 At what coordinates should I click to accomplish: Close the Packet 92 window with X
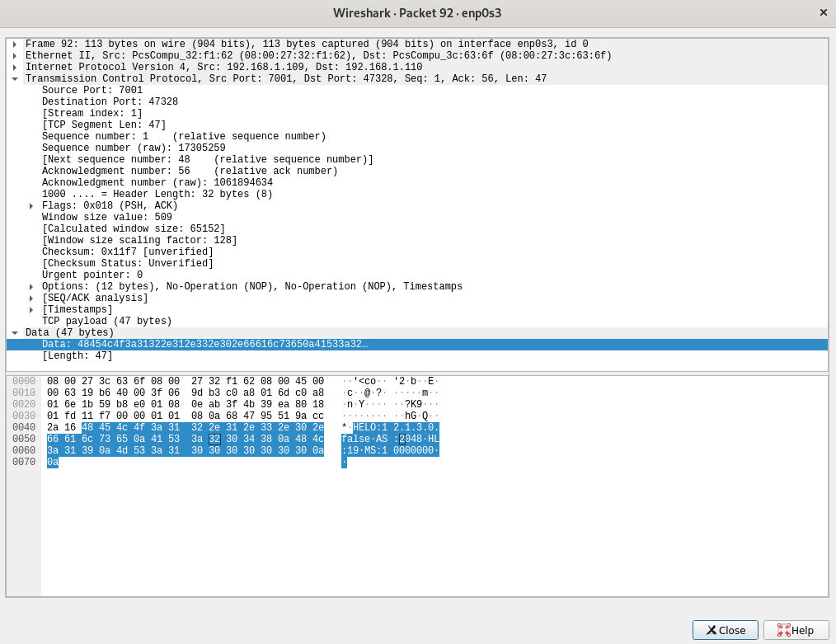point(823,12)
